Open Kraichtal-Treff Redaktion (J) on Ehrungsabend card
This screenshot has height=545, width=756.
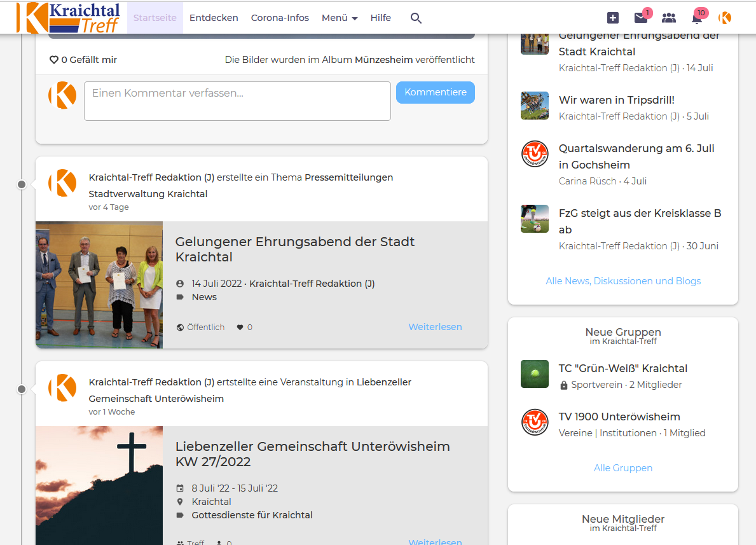point(312,284)
